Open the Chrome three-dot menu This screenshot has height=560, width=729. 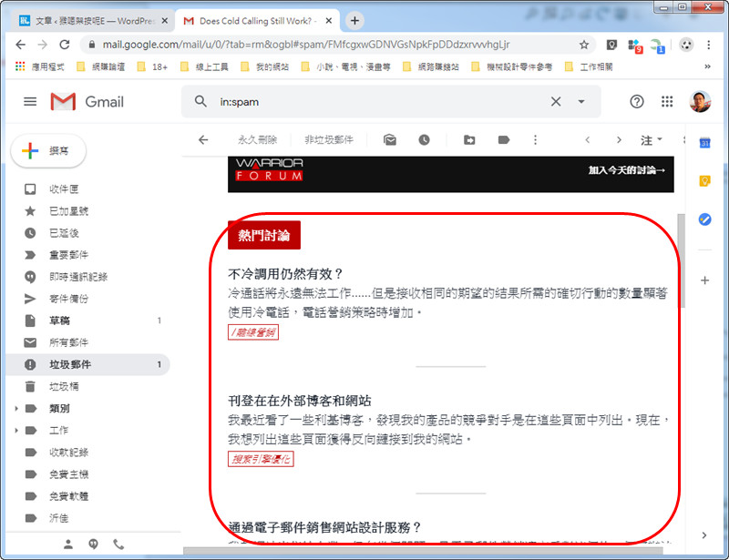709,45
